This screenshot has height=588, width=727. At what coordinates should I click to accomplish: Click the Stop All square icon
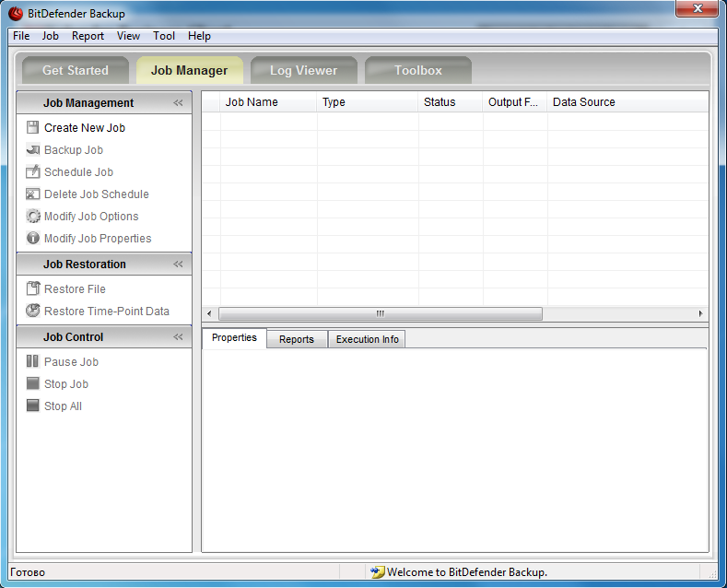(x=32, y=406)
